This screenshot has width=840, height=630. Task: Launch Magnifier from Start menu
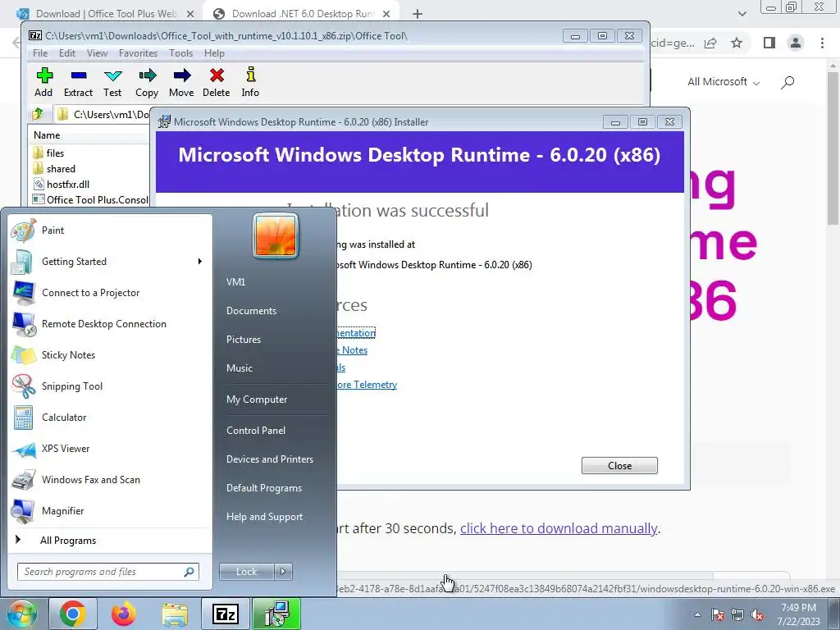pyautogui.click(x=109, y=511)
